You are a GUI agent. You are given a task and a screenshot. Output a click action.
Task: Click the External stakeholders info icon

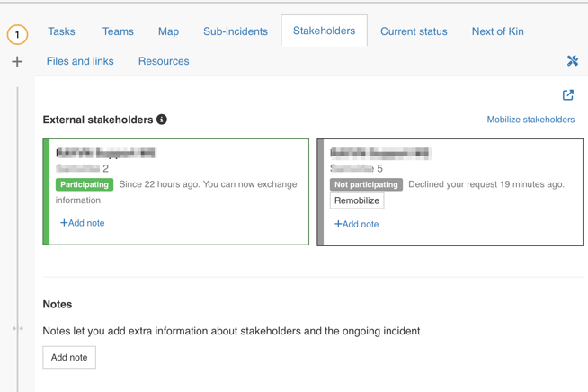pyautogui.click(x=162, y=120)
